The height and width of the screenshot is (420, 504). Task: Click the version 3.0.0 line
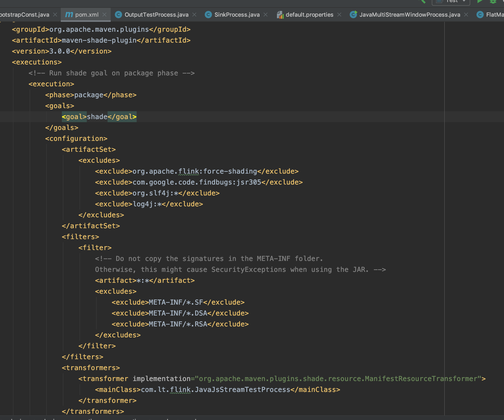[62, 51]
